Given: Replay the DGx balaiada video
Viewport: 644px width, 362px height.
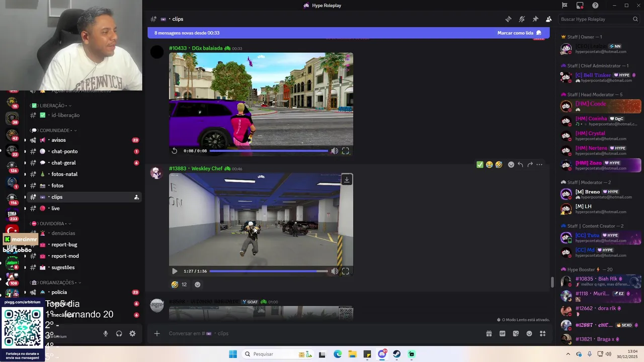Looking at the screenshot, I should [x=175, y=151].
